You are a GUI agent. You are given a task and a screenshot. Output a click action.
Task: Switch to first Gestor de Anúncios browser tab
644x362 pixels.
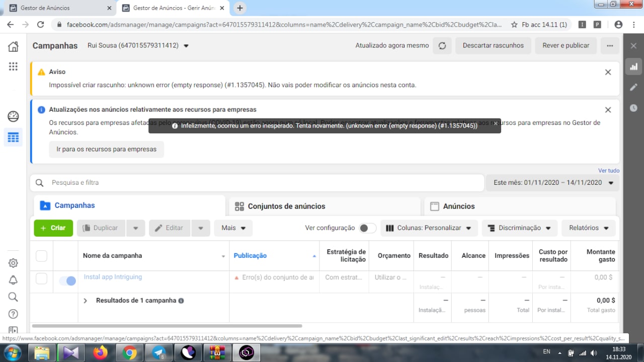coord(60,8)
